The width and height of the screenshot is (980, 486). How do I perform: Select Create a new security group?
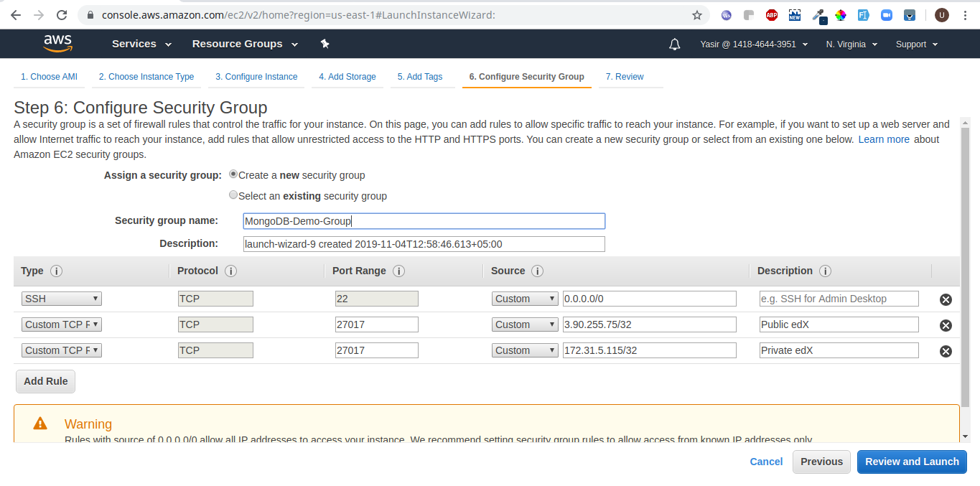233,174
